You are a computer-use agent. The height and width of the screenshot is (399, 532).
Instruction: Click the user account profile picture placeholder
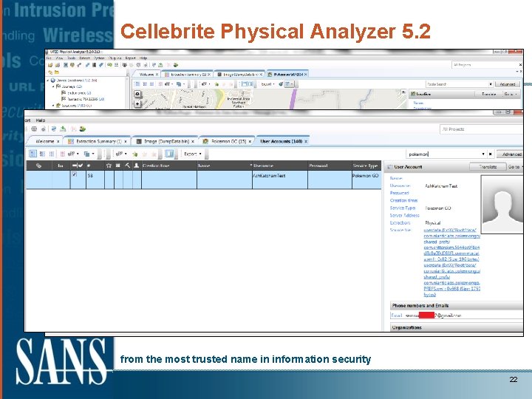click(502, 204)
